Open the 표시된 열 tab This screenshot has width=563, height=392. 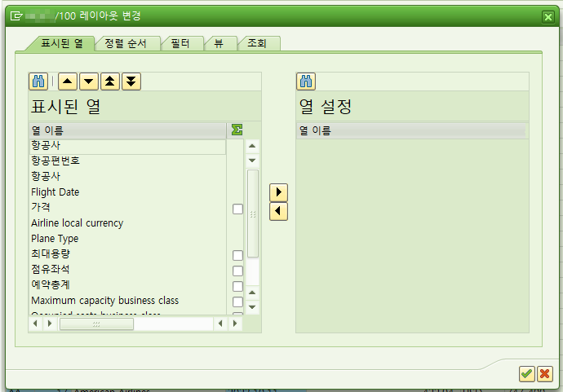point(62,44)
